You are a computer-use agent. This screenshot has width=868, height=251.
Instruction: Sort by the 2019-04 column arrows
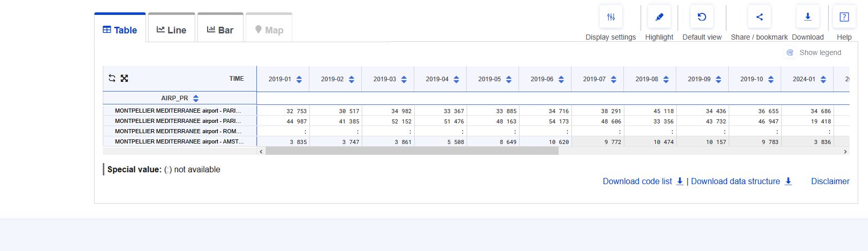456,79
